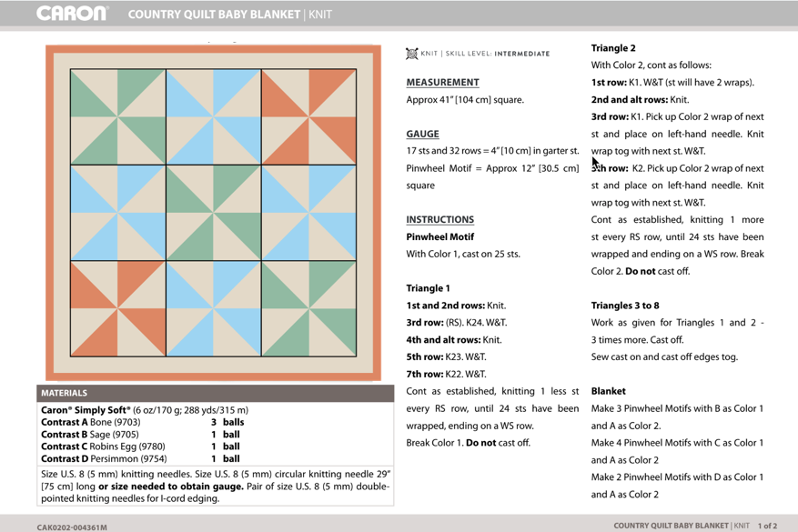Screen dimensions: 798x532
Task: Click the Contrast D Persimmon (9754) row
Action: point(140,458)
